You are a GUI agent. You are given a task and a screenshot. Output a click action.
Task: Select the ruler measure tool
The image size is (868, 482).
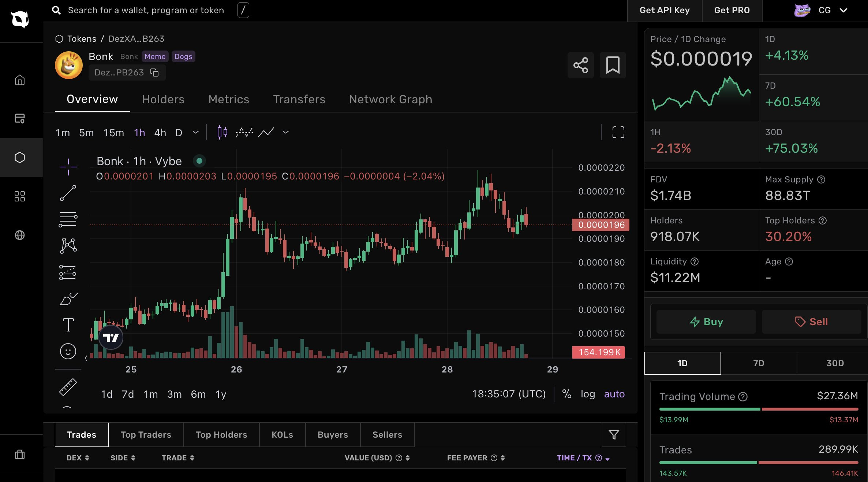pyautogui.click(x=68, y=387)
